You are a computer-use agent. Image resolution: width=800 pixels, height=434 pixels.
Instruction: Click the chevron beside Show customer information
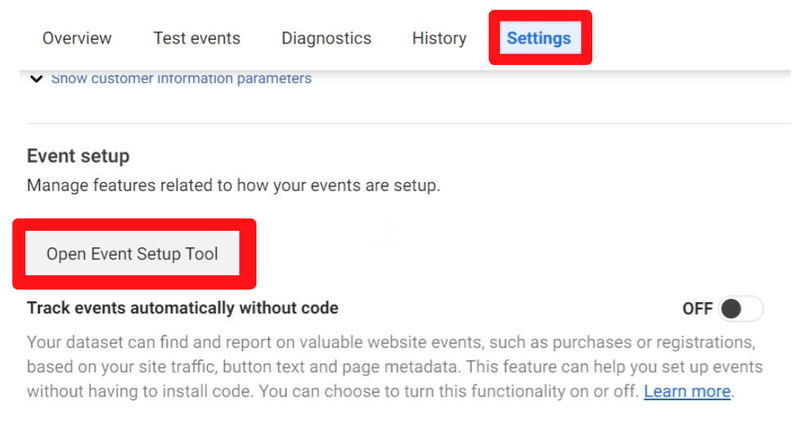(x=37, y=78)
